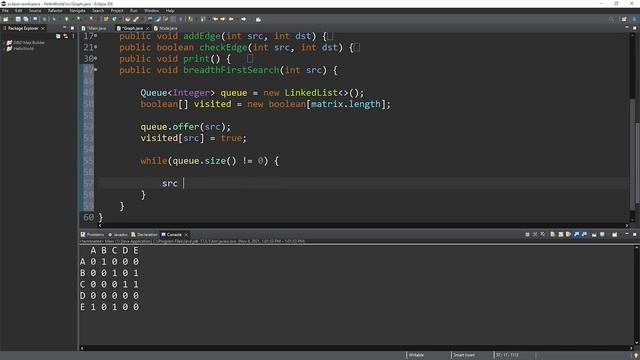The image size is (640, 360).
Task: Switch to the Main.java editor tab
Action: tap(95, 28)
